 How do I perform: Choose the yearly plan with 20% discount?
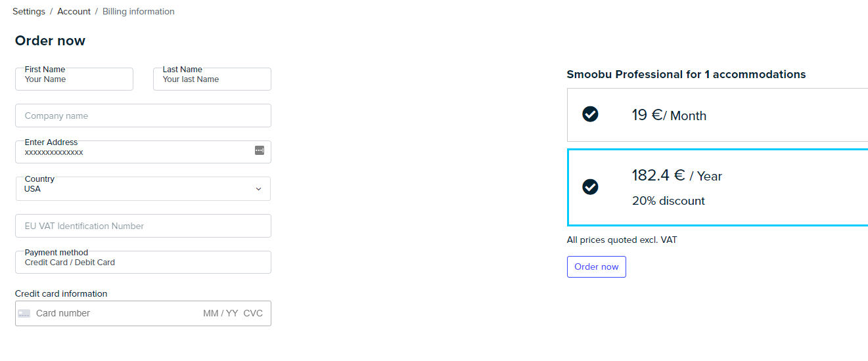(718, 187)
